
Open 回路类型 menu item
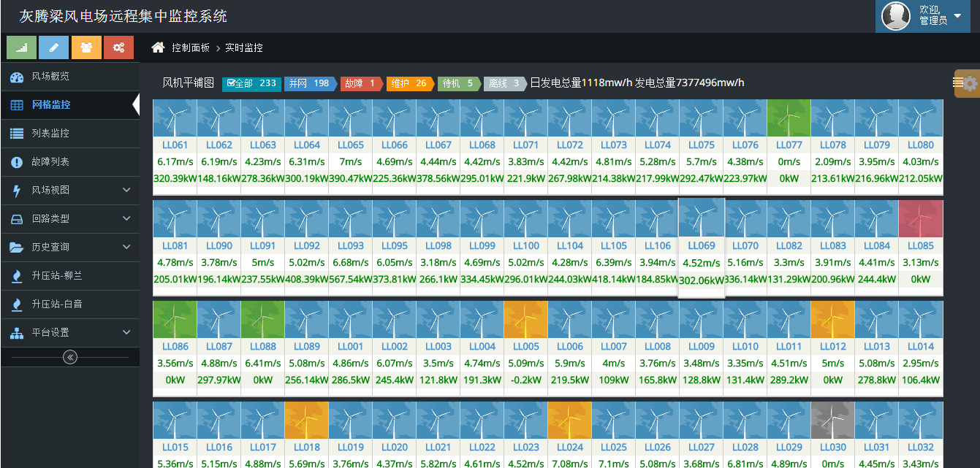(x=69, y=219)
